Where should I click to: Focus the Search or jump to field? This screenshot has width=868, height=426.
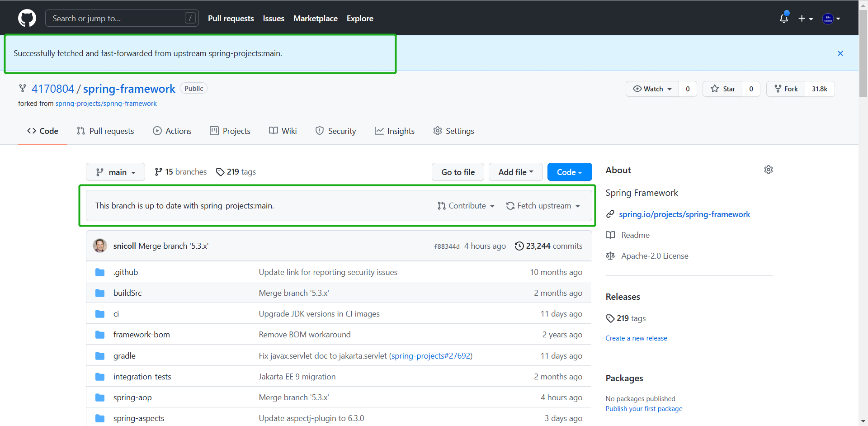click(122, 18)
